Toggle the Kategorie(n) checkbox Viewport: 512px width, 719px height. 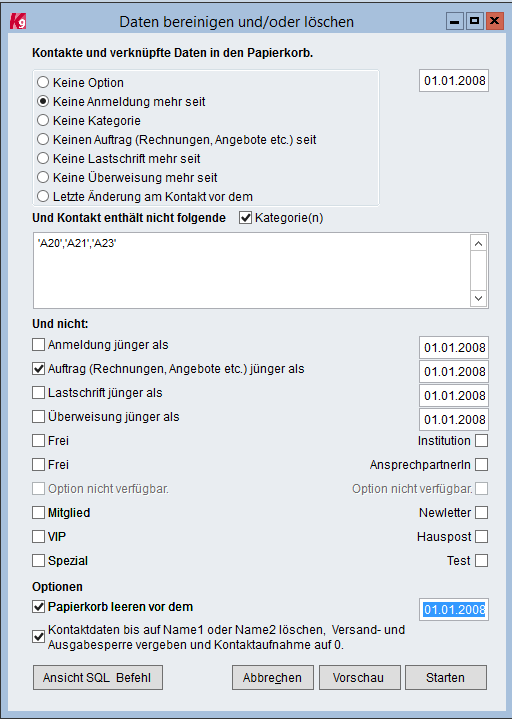[x=246, y=218]
